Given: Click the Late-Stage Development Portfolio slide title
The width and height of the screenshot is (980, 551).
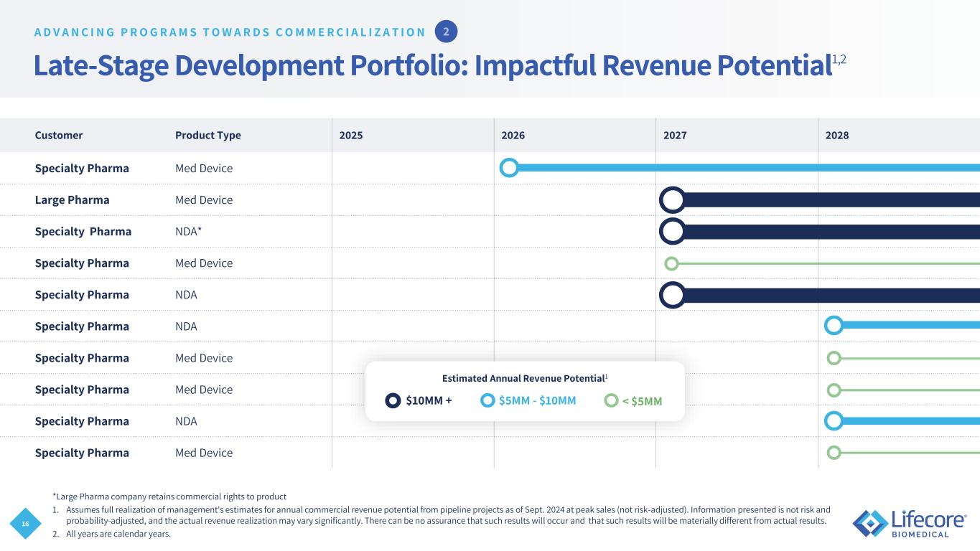Looking at the screenshot, I should click(x=431, y=65).
